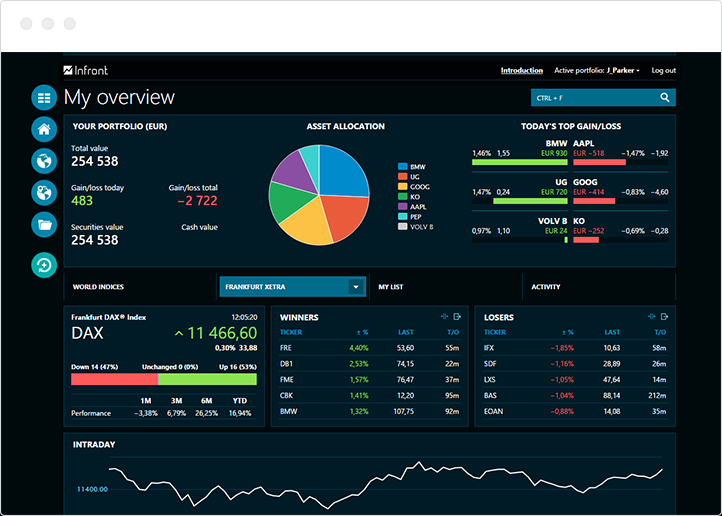The height and width of the screenshot is (516, 722).
Task: Click the GOOG legend color swatch
Action: click(402, 186)
